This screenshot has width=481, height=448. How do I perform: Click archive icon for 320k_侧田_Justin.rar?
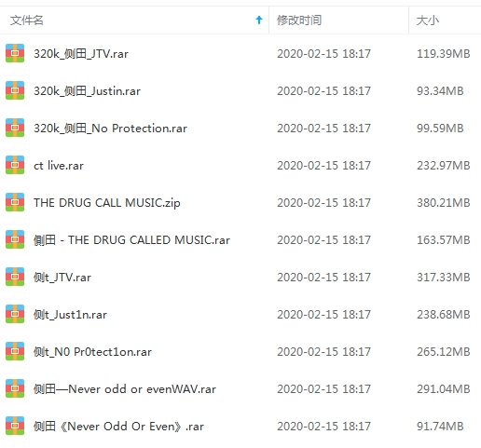click(x=15, y=90)
